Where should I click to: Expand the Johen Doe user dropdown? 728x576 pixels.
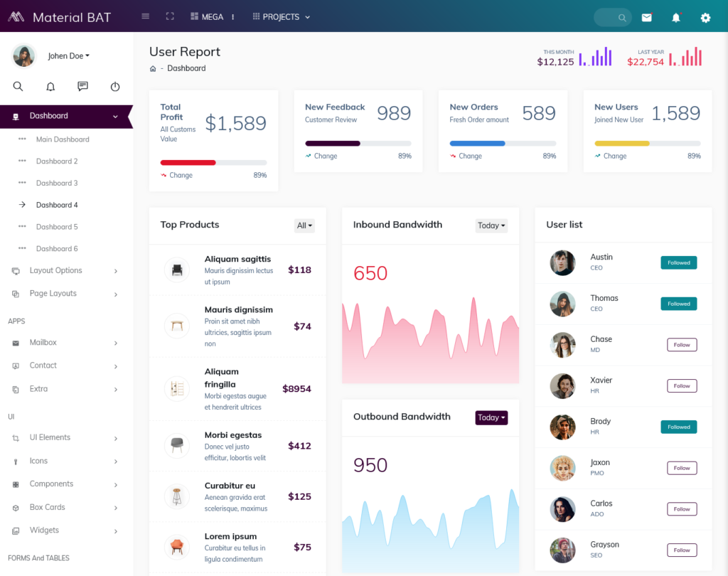click(x=68, y=56)
